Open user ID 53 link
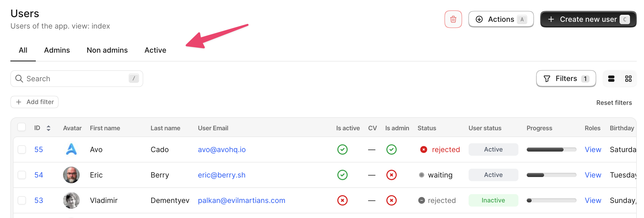This screenshot has height=218, width=644. tap(39, 200)
